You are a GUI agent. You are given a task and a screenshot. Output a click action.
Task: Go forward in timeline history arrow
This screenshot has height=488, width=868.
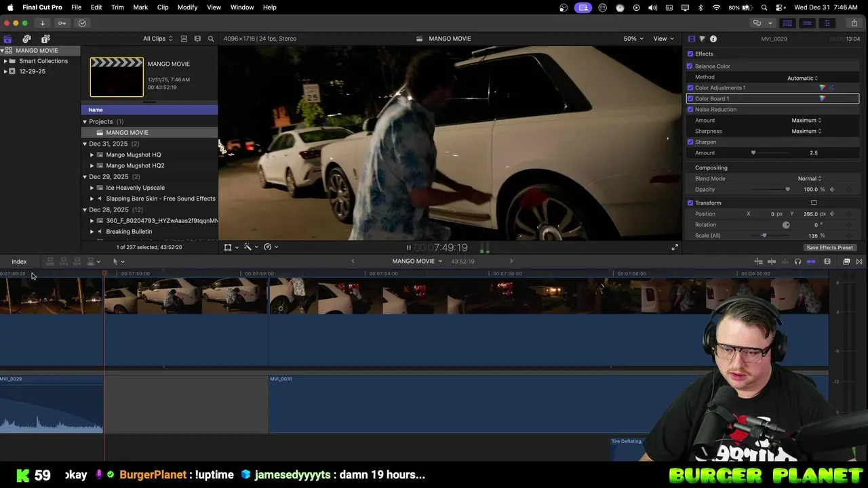(511, 261)
